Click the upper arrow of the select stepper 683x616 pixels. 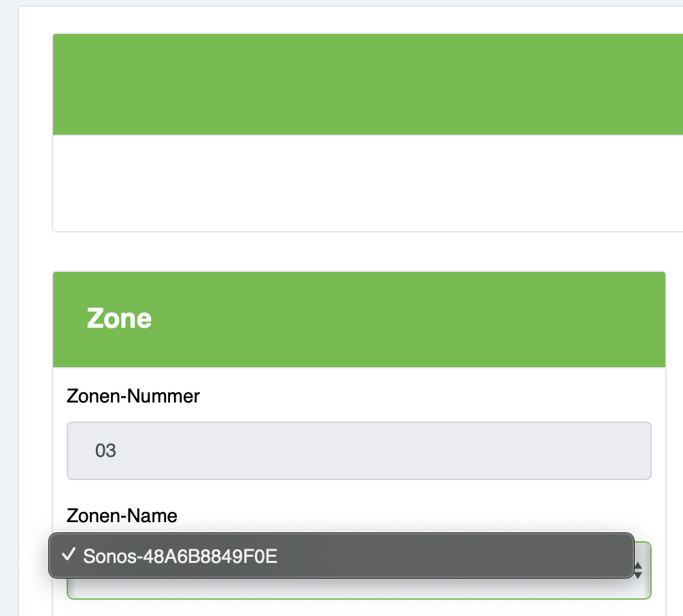[638, 566]
